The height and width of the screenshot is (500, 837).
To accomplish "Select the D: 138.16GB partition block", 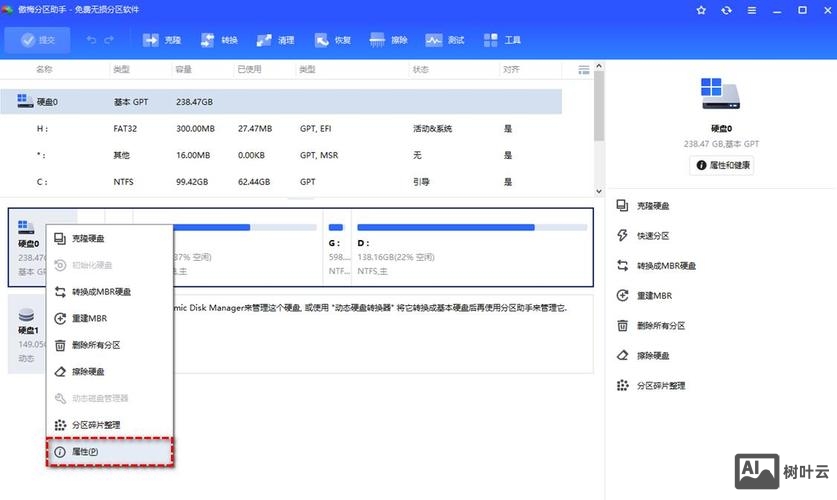I will [472, 248].
